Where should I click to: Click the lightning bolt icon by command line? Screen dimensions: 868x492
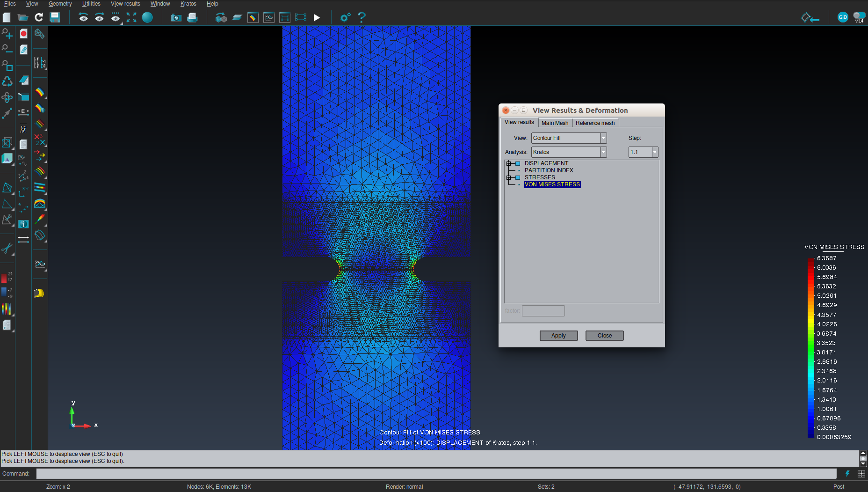[847, 474]
